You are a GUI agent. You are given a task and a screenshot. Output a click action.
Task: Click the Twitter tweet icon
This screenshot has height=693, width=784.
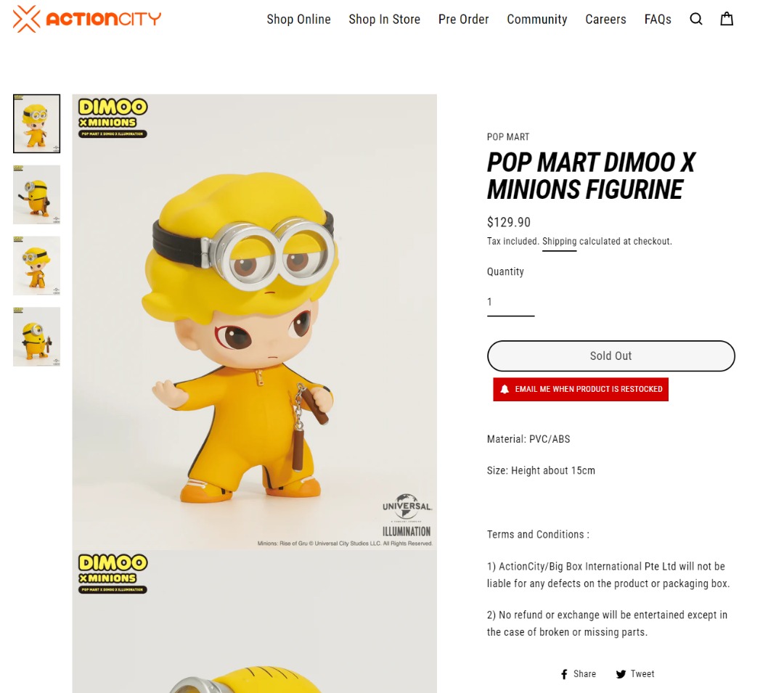pyautogui.click(x=621, y=673)
